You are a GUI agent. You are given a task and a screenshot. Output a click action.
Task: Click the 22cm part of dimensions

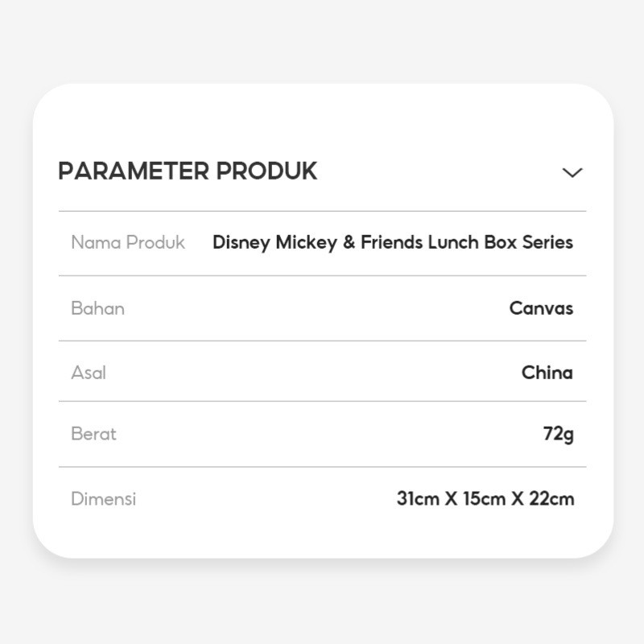(x=551, y=498)
